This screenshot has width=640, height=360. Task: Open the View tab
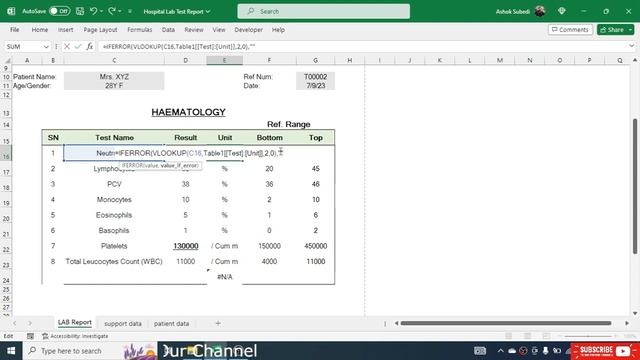[x=219, y=30]
